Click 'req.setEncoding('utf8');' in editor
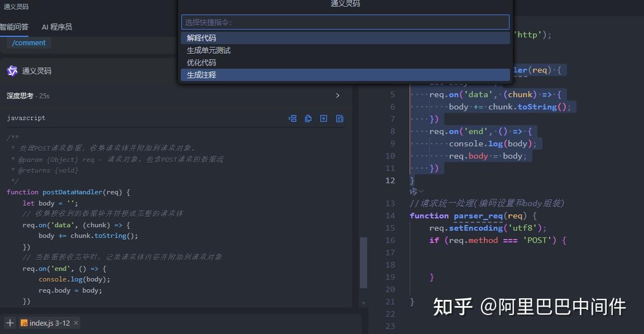This screenshot has height=334, width=644. coord(488,228)
